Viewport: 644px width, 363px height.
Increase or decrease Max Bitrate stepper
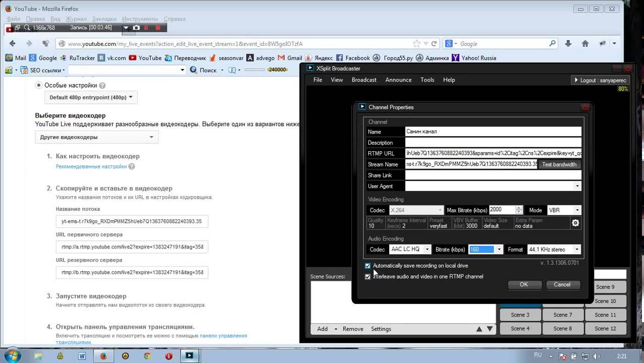coord(519,210)
